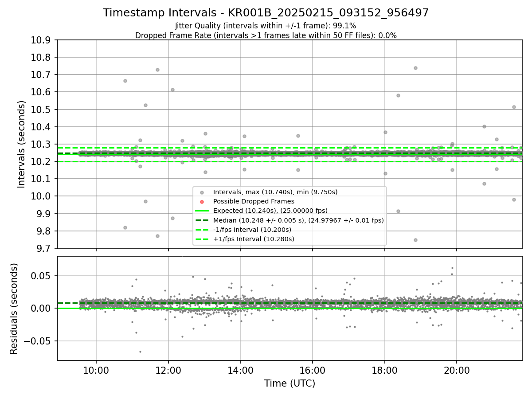Click legend text "Intervals, max (10.740s), min (9.750s)"
This screenshot has width=532, height=399.
tap(275, 192)
